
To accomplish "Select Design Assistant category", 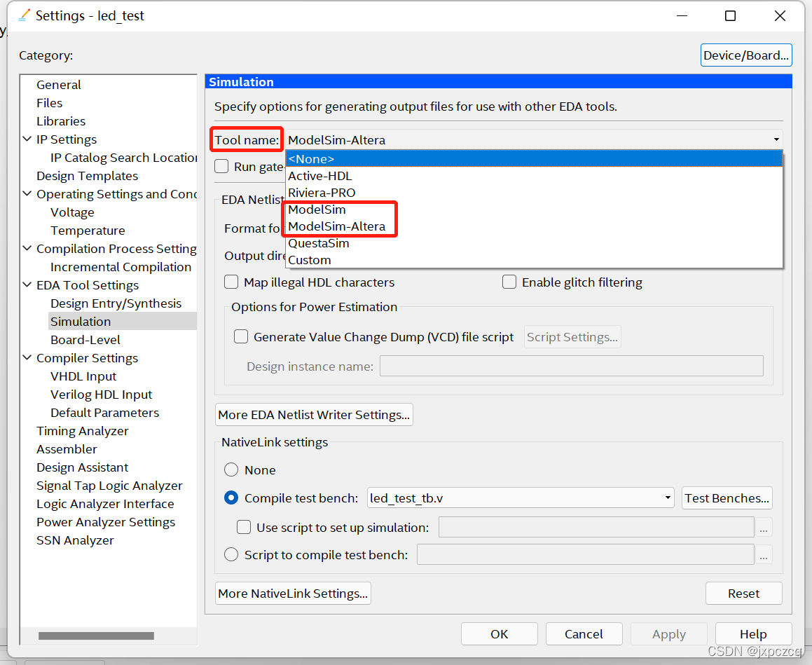I will pyautogui.click(x=83, y=467).
